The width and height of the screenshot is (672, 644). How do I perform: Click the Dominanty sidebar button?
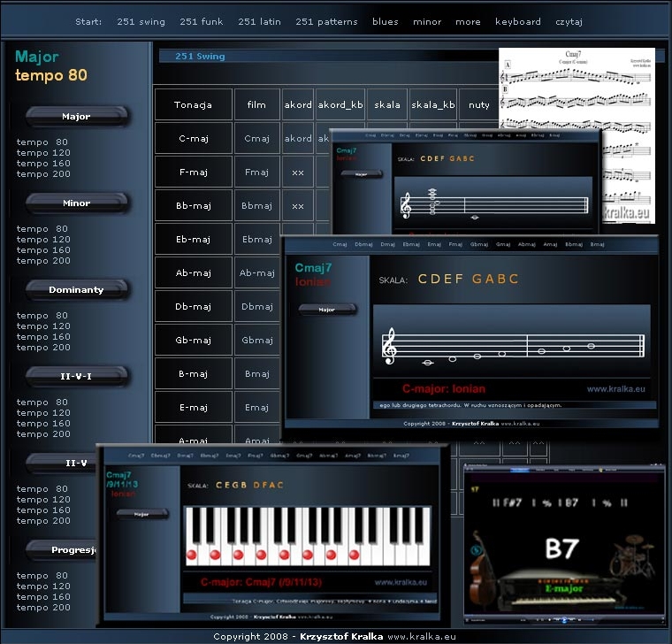[76, 289]
